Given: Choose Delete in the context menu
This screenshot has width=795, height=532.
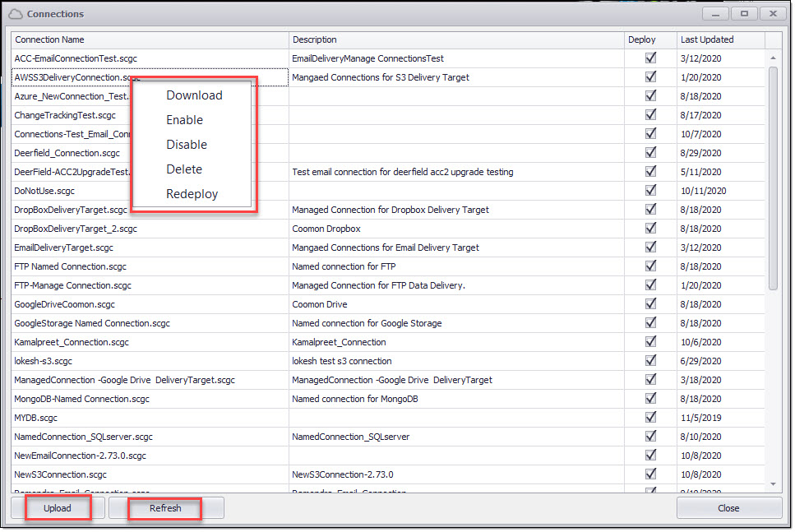Looking at the screenshot, I should (x=184, y=169).
